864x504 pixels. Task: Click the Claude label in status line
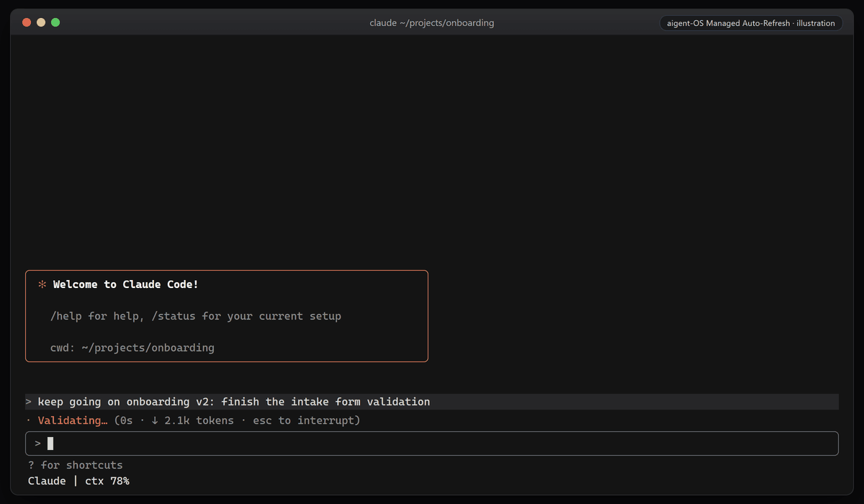[48, 481]
